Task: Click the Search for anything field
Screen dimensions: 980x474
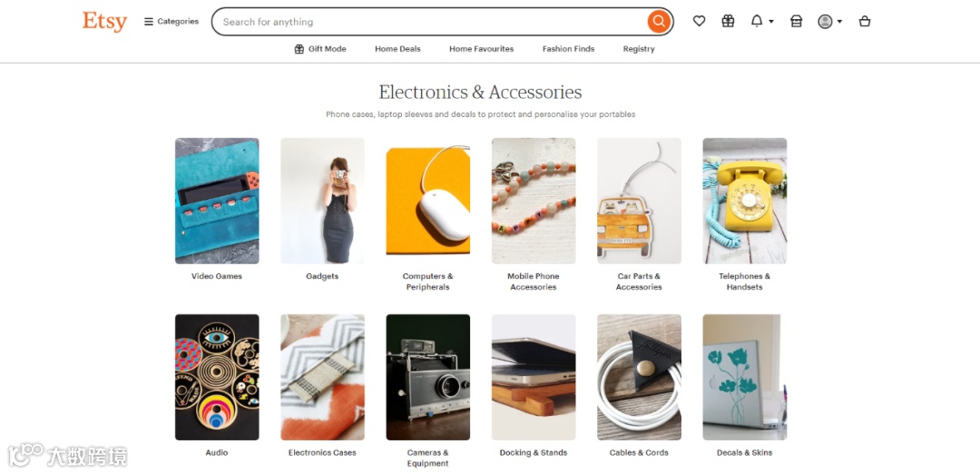Action: [431, 22]
